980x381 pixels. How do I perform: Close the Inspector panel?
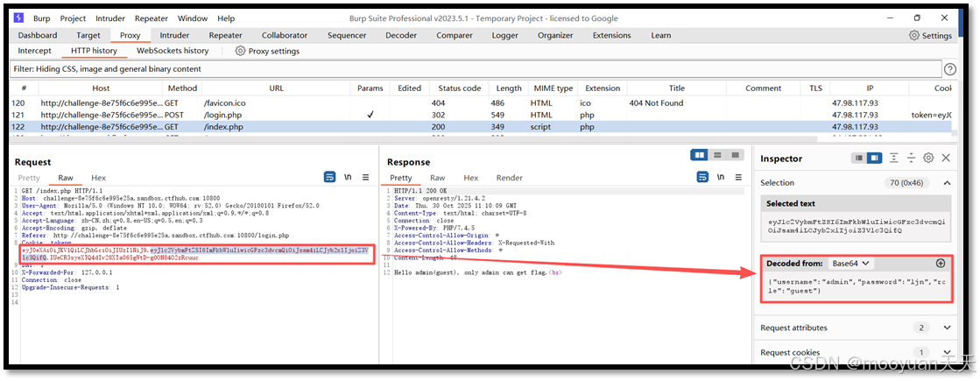coord(946,159)
